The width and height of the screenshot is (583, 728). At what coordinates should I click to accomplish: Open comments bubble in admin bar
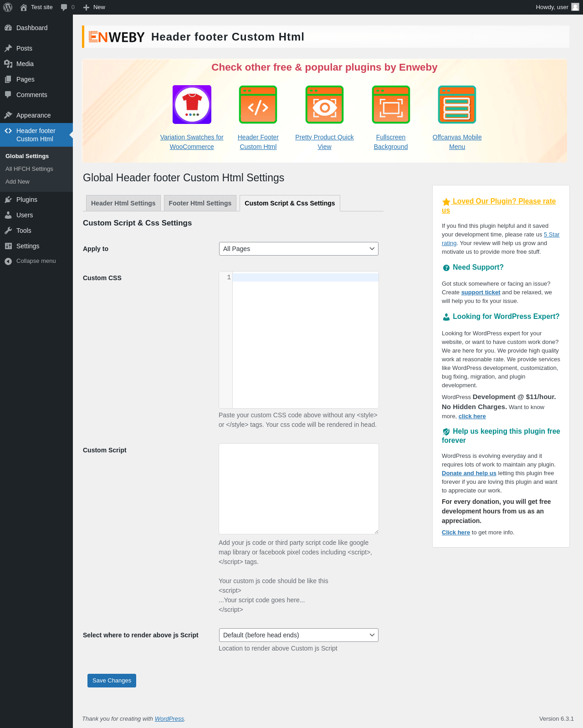click(64, 7)
